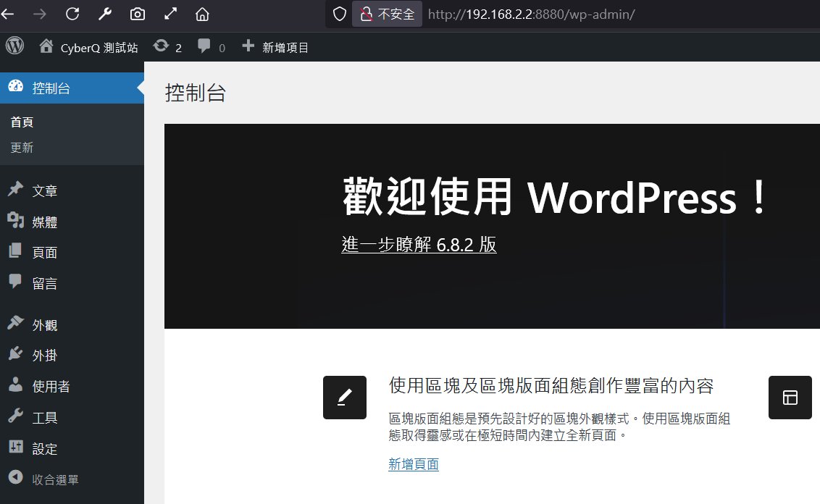Open 媒體 media menu
This screenshot has height=504, width=820.
tap(72, 222)
